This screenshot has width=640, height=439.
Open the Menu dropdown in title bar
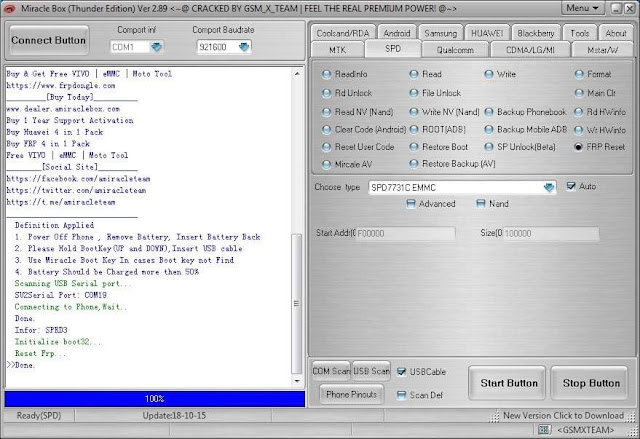[x=582, y=8]
